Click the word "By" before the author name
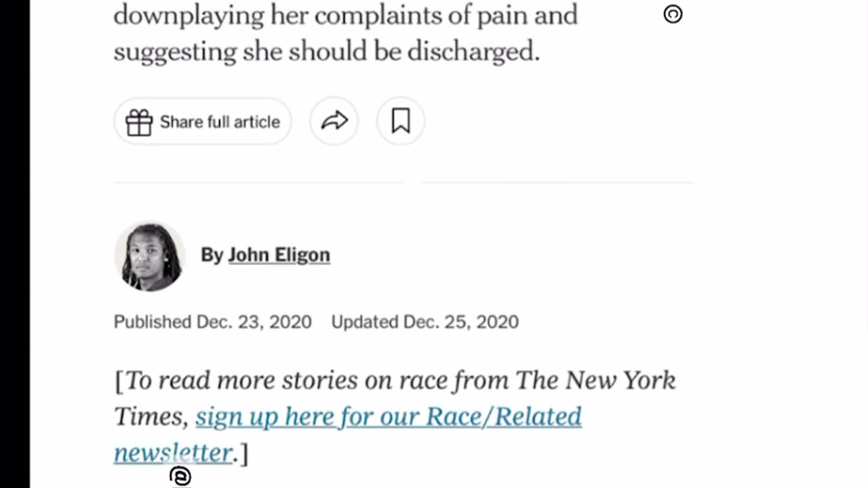 click(212, 255)
